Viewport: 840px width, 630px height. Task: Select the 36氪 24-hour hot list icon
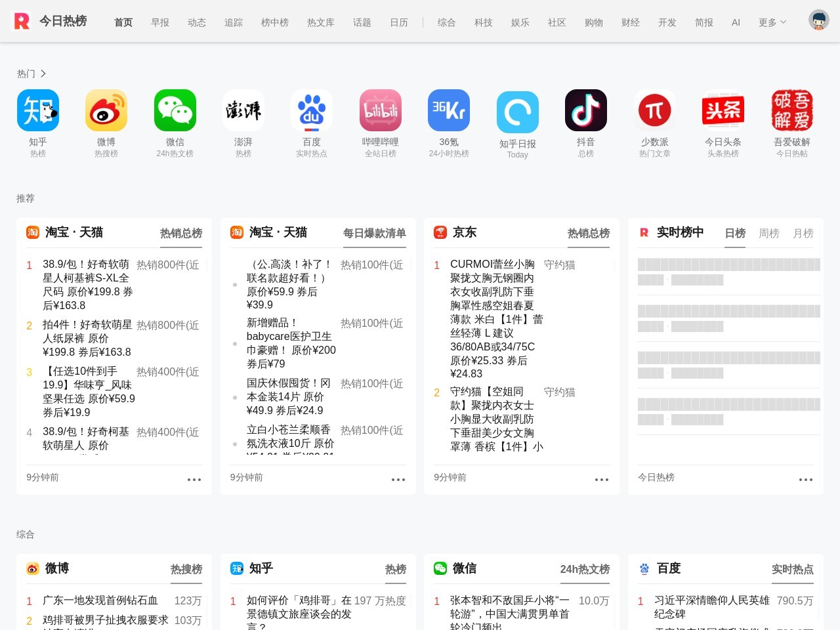pos(449,111)
